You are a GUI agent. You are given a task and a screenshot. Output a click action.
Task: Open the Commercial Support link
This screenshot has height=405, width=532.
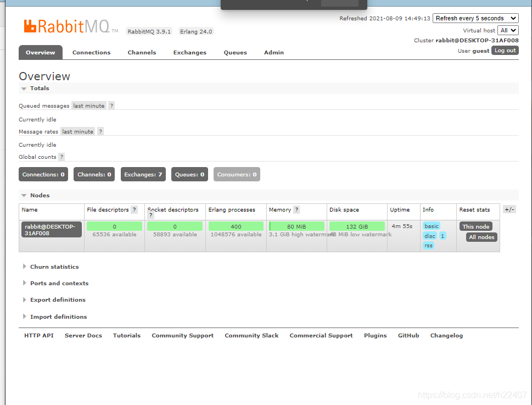click(321, 335)
